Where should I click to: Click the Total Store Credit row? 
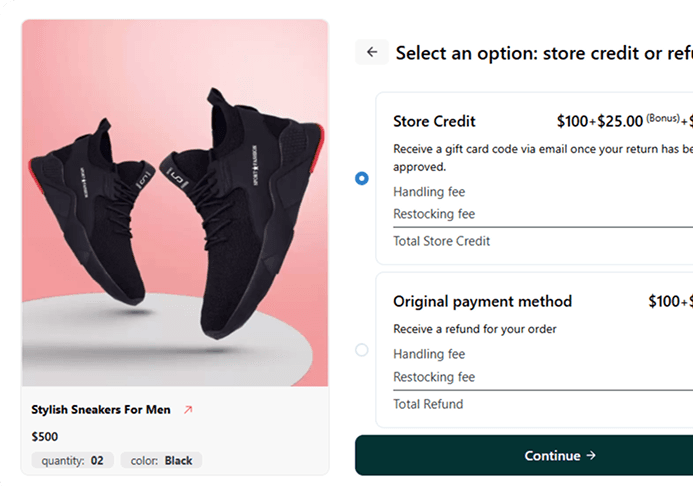click(441, 241)
